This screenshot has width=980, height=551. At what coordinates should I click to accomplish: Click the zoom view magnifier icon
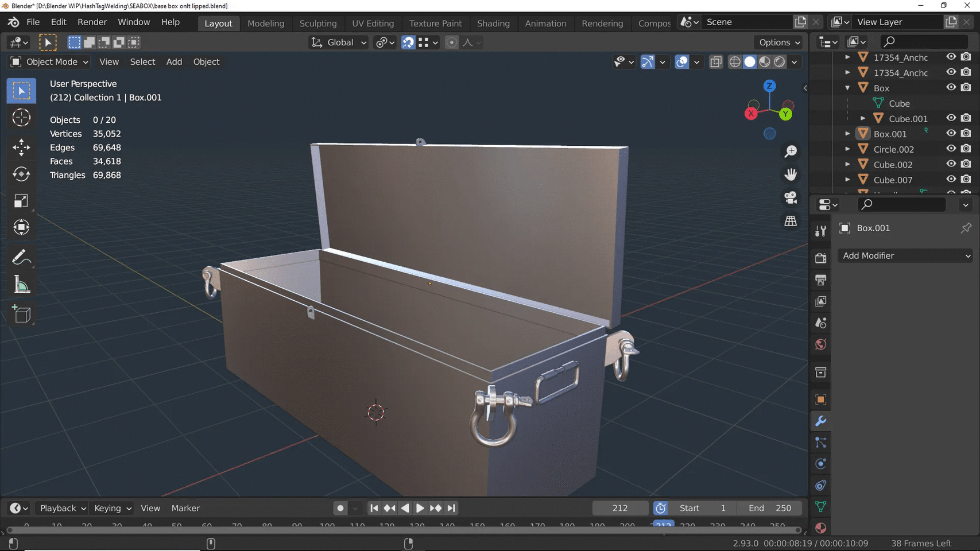pyautogui.click(x=791, y=151)
